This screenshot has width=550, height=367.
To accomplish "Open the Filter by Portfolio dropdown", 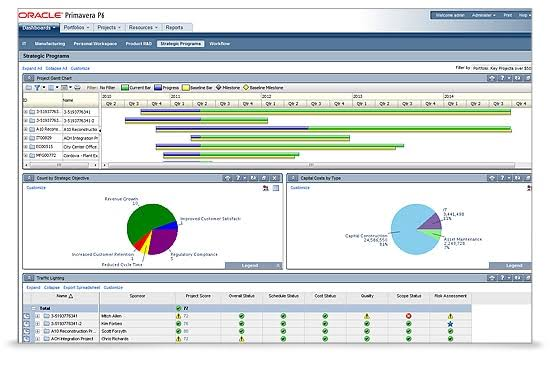I will (x=502, y=68).
